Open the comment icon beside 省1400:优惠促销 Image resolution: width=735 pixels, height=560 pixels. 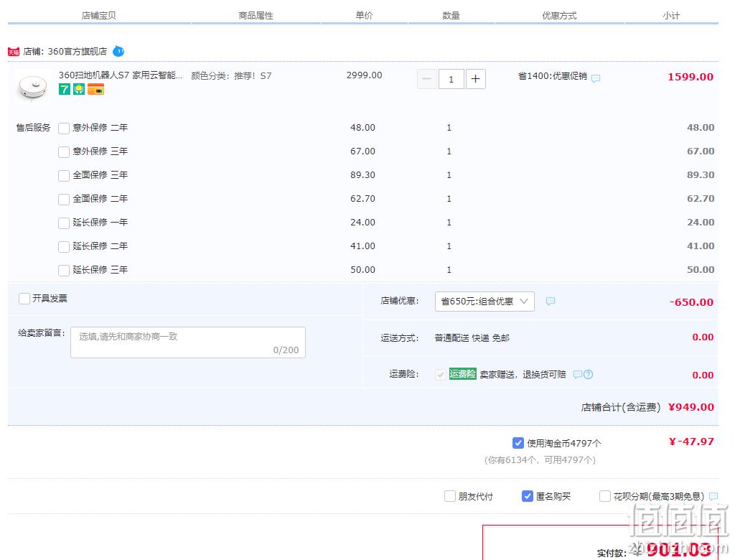click(x=596, y=78)
